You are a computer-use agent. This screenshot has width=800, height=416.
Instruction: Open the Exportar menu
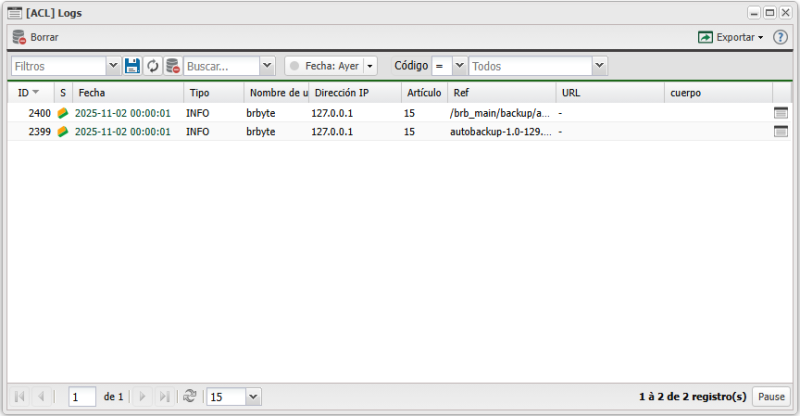[730, 37]
